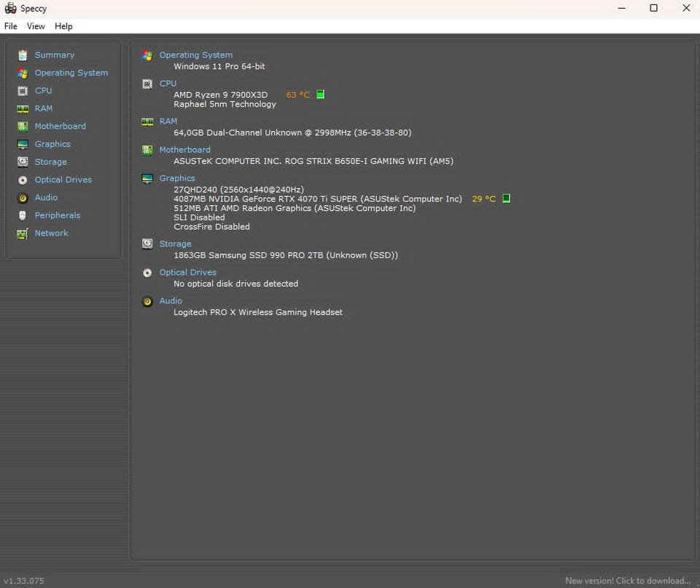Click the RAM stick icon in sidebar
This screenshot has height=588, width=700.
pyautogui.click(x=23, y=109)
